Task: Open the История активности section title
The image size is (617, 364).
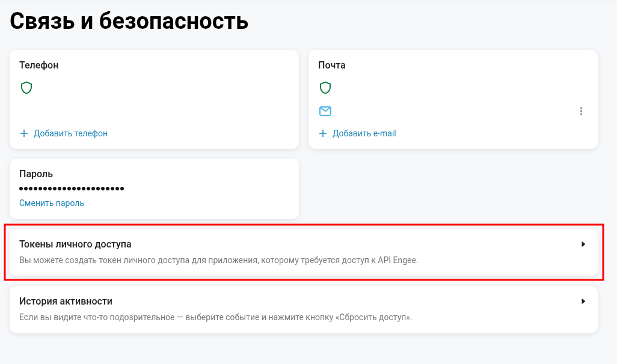Action: pos(66,301)
